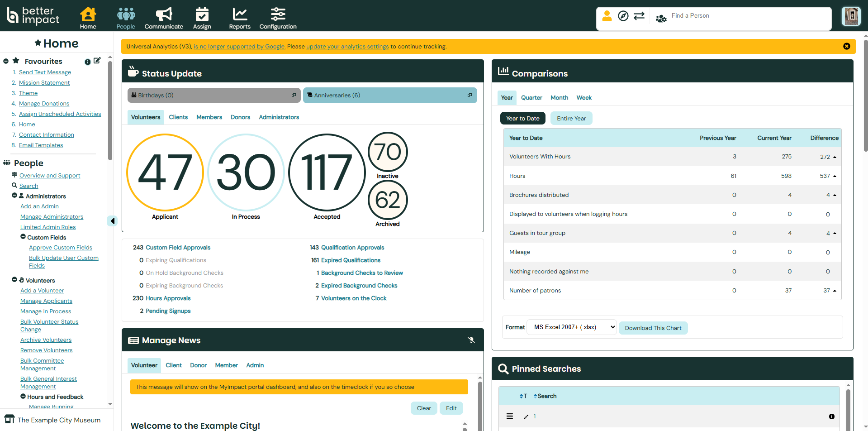Mute Manage News notifications with bell icon
Screen dimensions: 868x431
click(x=471, y=340)
